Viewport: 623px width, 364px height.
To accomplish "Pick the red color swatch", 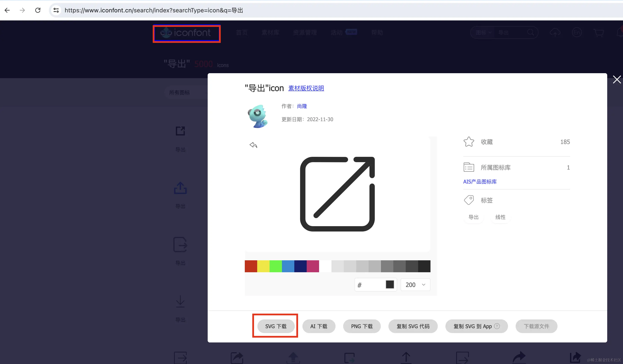I will coord(251,266).
